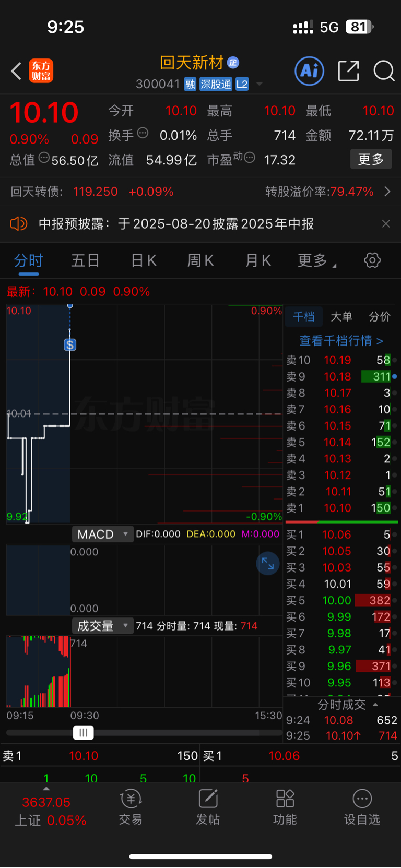Open the 发帖 post icon
Image resolution: width=401 pixels, height=868 pixels.
tap(208, 807)
